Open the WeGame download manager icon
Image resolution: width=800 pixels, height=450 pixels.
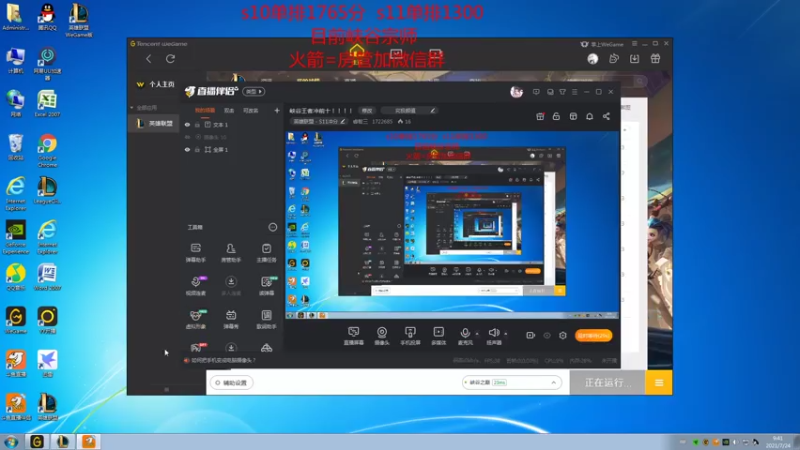(634, 59)
